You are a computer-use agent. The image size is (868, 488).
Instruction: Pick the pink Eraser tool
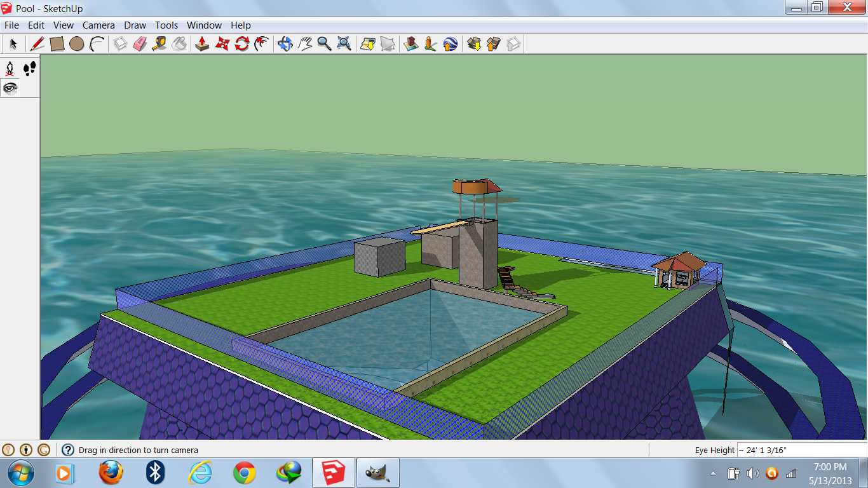click(x=140, y=44)
